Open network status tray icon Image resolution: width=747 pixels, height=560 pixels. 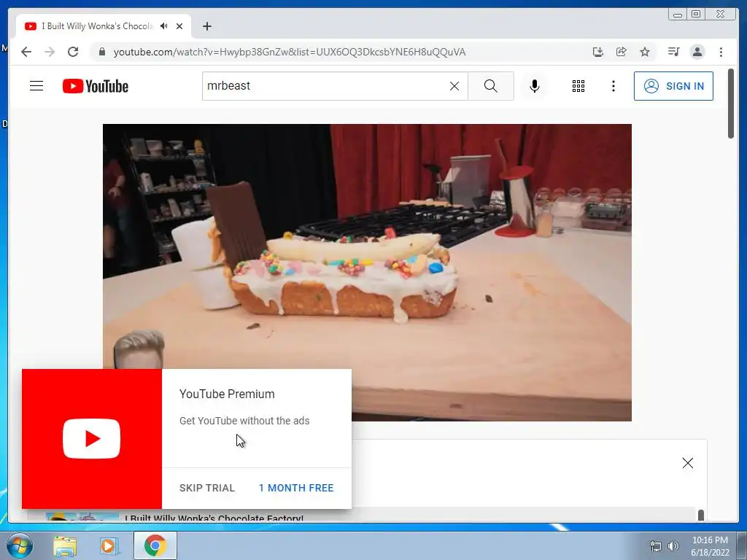pyautogui.click(x=656, y=546)
